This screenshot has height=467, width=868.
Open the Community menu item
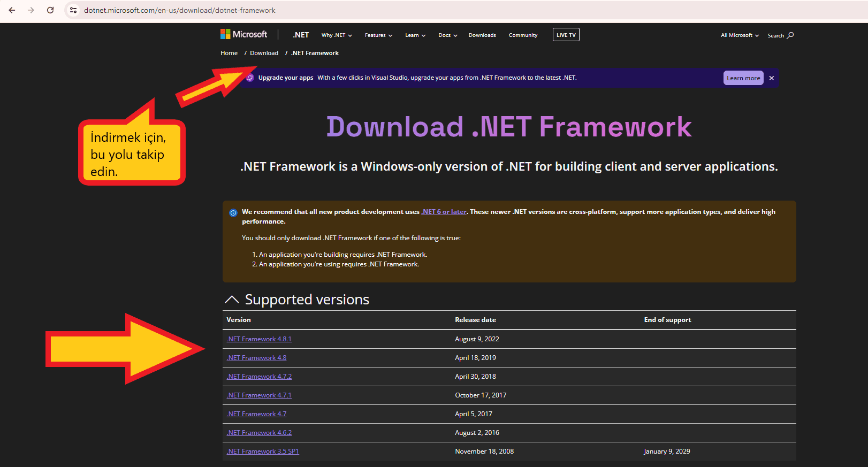pos(523,35)
